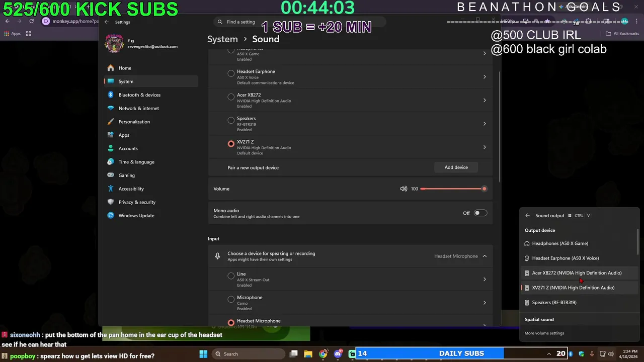
Task: Open Windows Update settings
Action: (151, 215)
